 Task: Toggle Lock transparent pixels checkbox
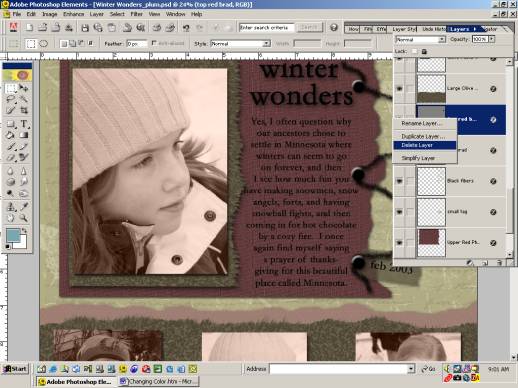pos(414,51)
